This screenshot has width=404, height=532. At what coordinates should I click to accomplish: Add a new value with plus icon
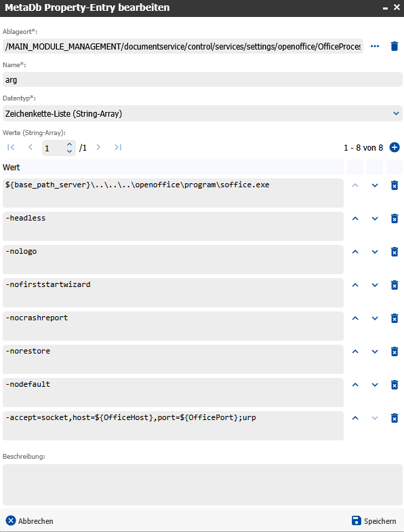coord(395,147)
